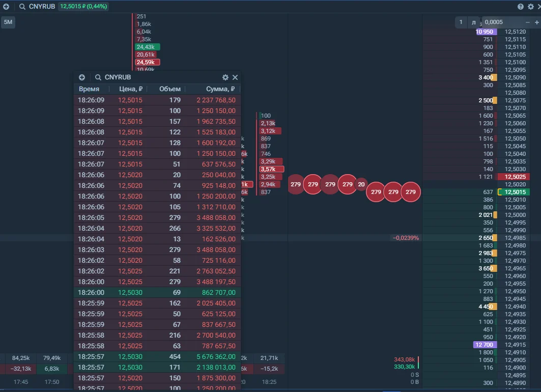Image resolution: width=541 pixels, height=392 pixels.
Task: Click the order book price 12,4940
Action: coord(515,307)
